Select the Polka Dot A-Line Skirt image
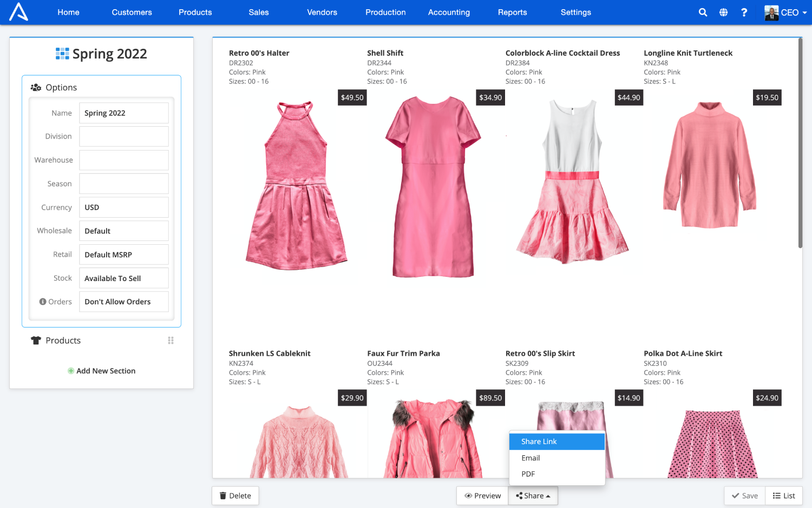812x508 pixels. pyautogui.click(x=712, y=444)
